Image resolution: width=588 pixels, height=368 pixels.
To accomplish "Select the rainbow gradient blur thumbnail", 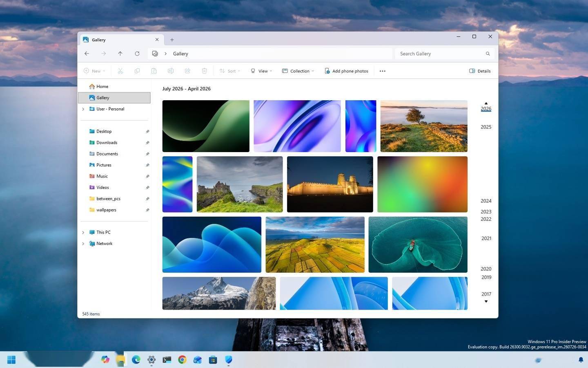I will [422, 184].
